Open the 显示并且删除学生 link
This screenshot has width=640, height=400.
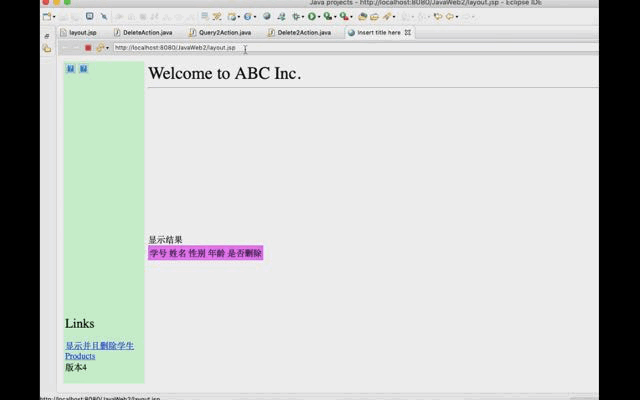pyautogui.click(x=99, y=345)
